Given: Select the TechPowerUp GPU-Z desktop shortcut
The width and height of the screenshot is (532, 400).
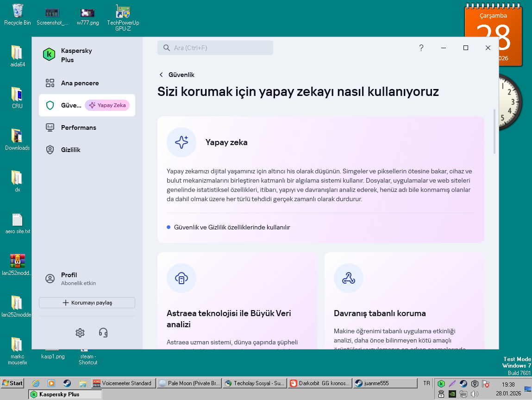Looking at the screenshot, I should coord(123,18).
